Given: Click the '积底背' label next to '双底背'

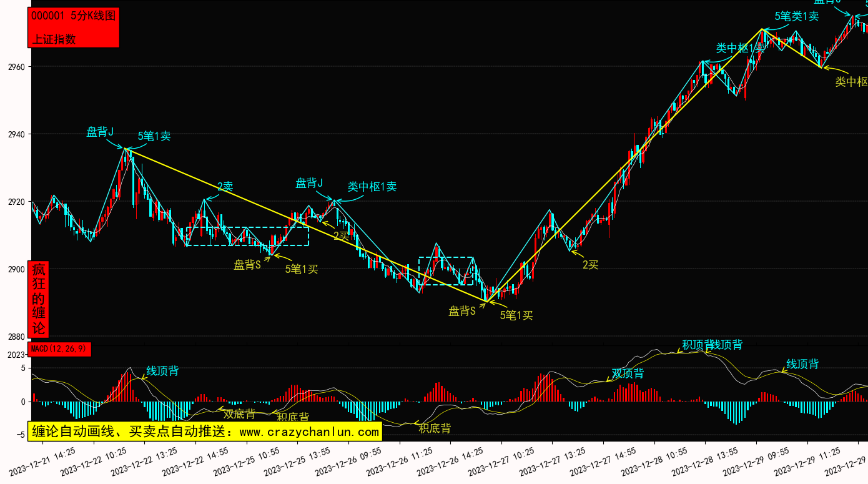Looking at the screenshot, I should (x=293, y=417).
